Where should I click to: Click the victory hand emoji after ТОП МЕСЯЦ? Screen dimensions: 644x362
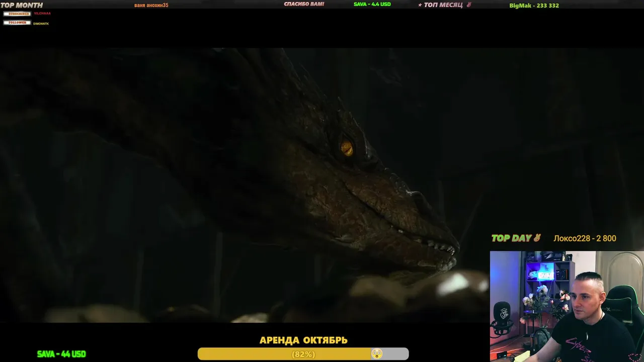[469, 5]
